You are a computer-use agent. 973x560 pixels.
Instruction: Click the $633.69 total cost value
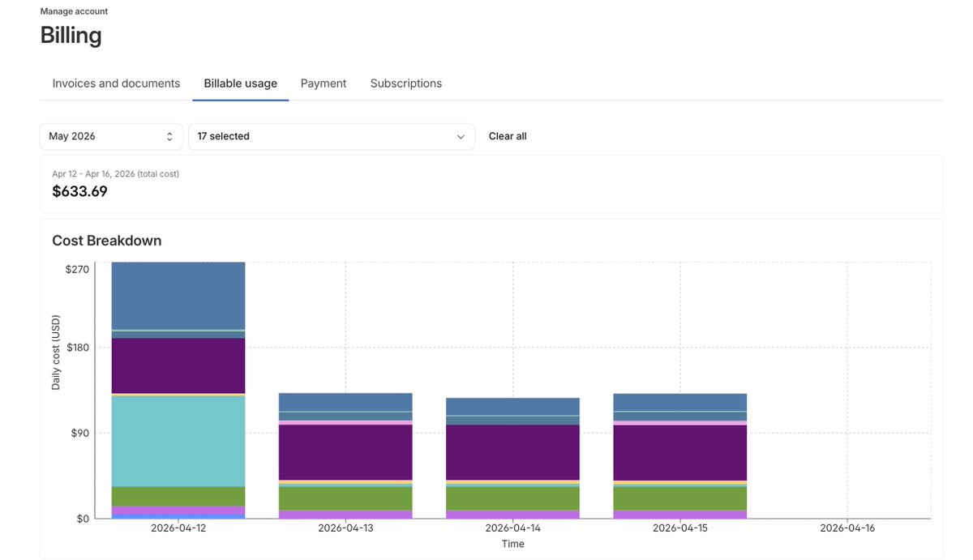click(79, 191)
